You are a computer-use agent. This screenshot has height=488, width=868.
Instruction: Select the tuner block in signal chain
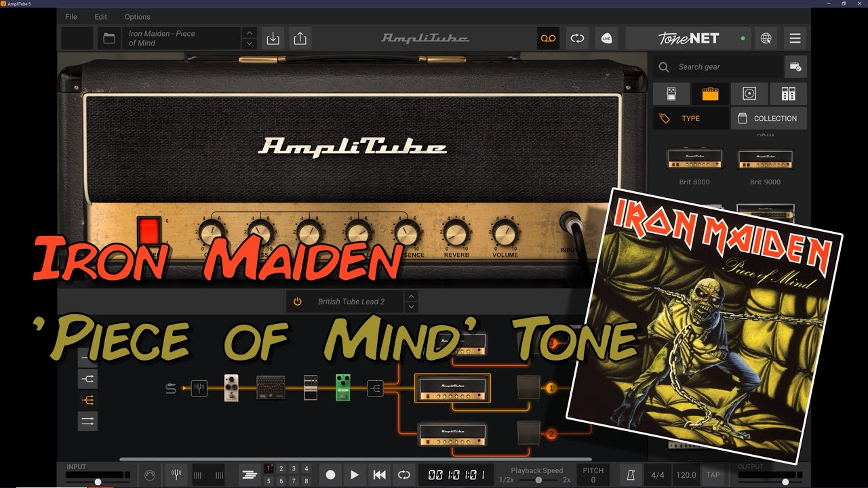[199, 388]
